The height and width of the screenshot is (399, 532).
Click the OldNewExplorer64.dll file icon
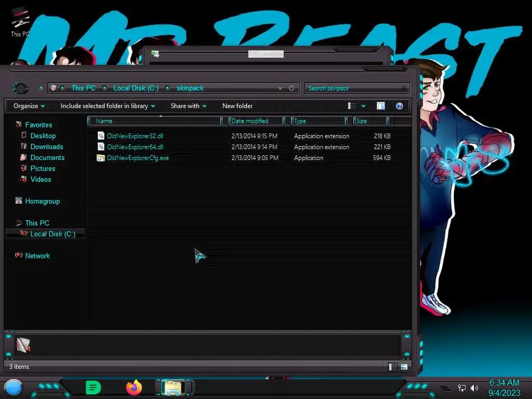point(101,147)
